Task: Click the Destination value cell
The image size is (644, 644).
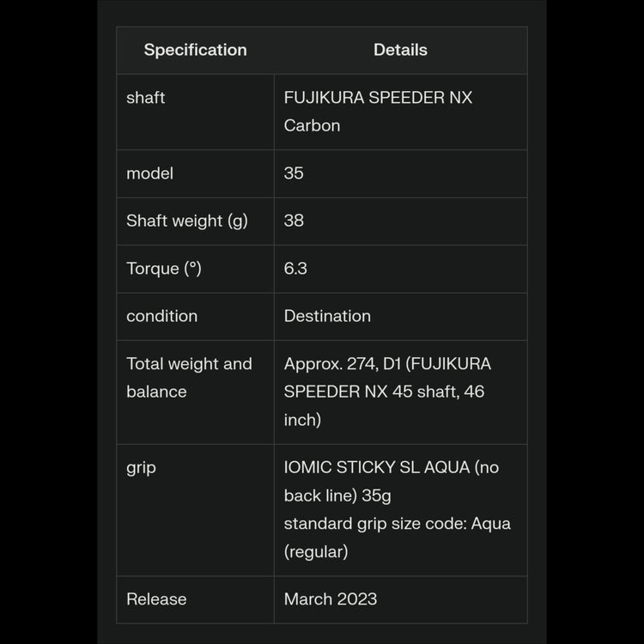Action: (327, 316)
